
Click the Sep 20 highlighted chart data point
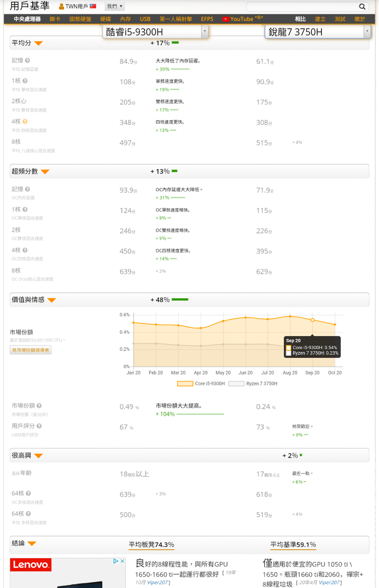(x=312, y=320)
